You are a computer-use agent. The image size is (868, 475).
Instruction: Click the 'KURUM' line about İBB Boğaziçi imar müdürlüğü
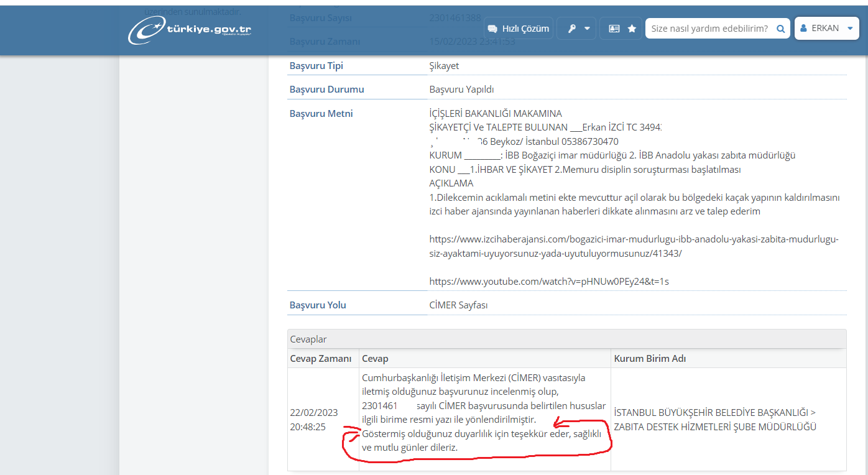click(x=612, y=155)
